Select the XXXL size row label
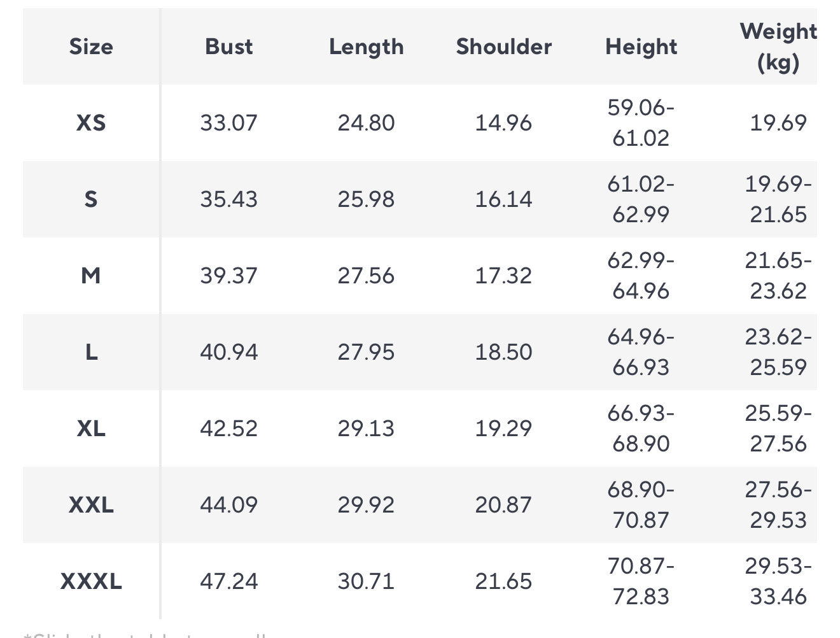 (x=91, y=581)
